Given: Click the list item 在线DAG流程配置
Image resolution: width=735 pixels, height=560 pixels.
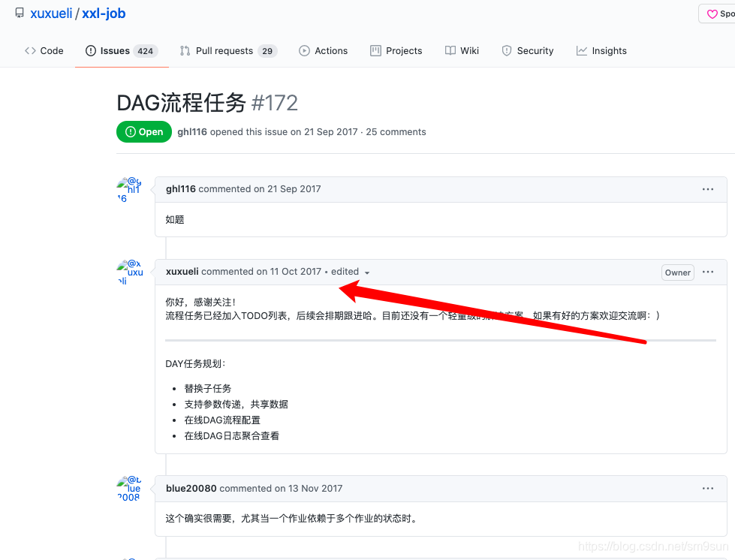Looking at the screenshot, I should [x=222, y=420].
